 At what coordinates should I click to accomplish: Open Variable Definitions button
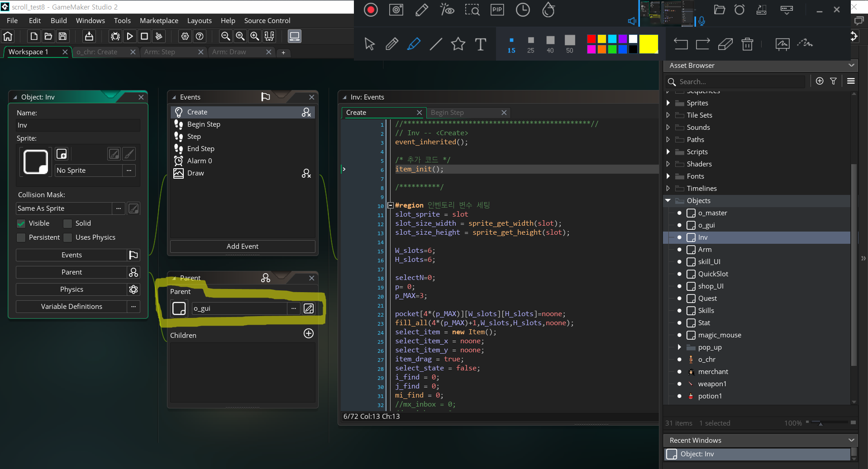pos(72,307)
